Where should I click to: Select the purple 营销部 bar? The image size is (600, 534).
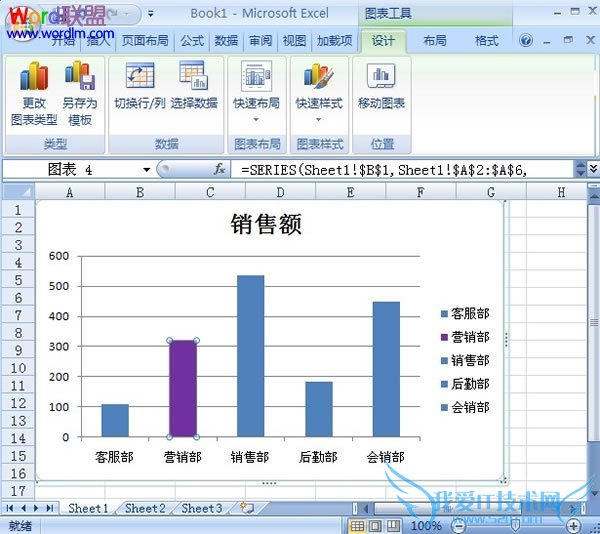point(183,389)
